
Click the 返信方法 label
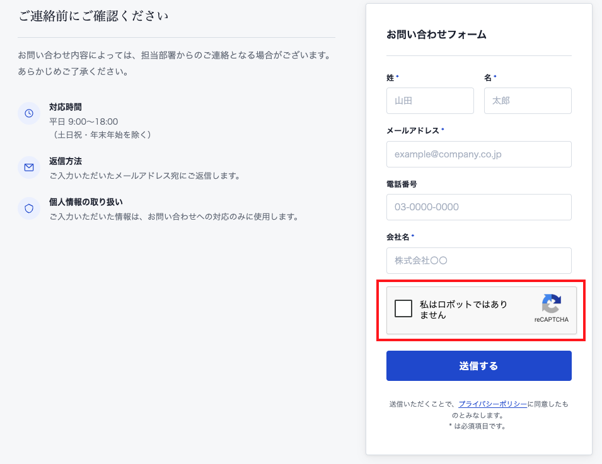click(65, 161)
